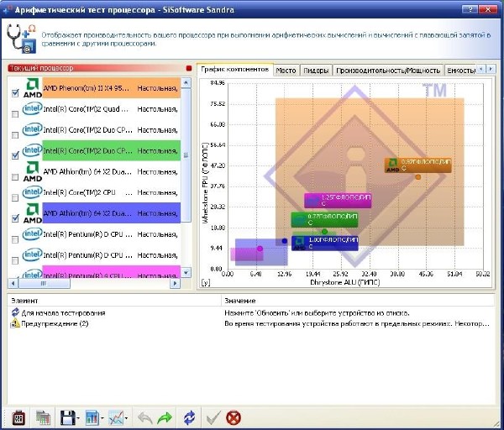Expand the bar chart icon dropdown arrow

(102, 417)
